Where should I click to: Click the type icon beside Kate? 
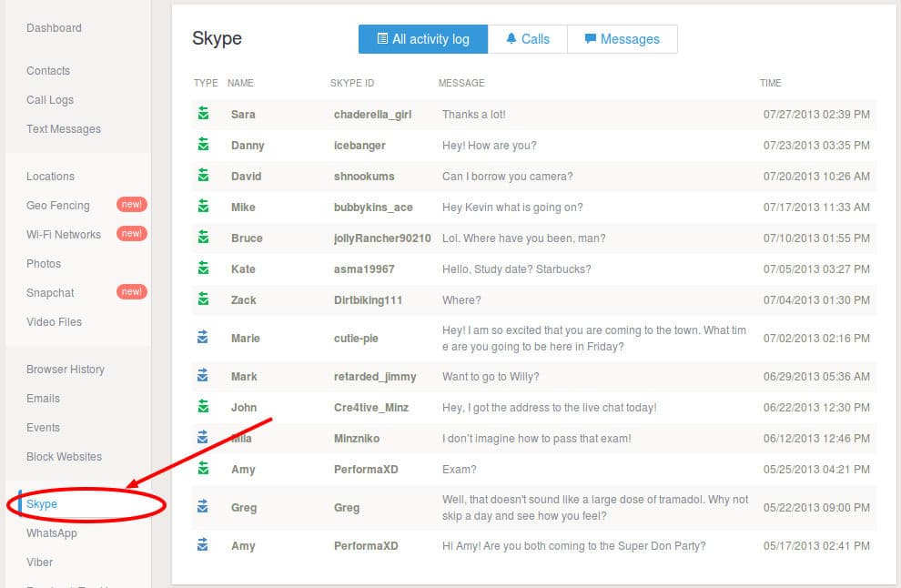coord(204,269)
